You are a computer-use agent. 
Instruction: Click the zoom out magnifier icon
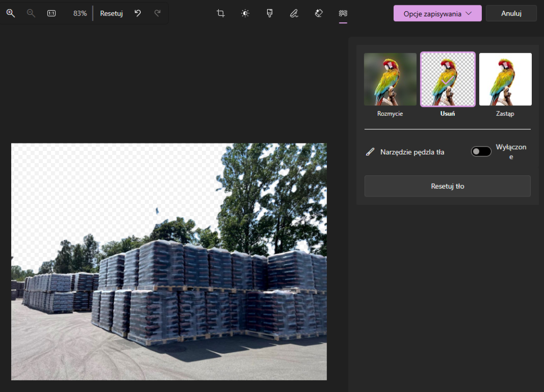tap(31, 13)
